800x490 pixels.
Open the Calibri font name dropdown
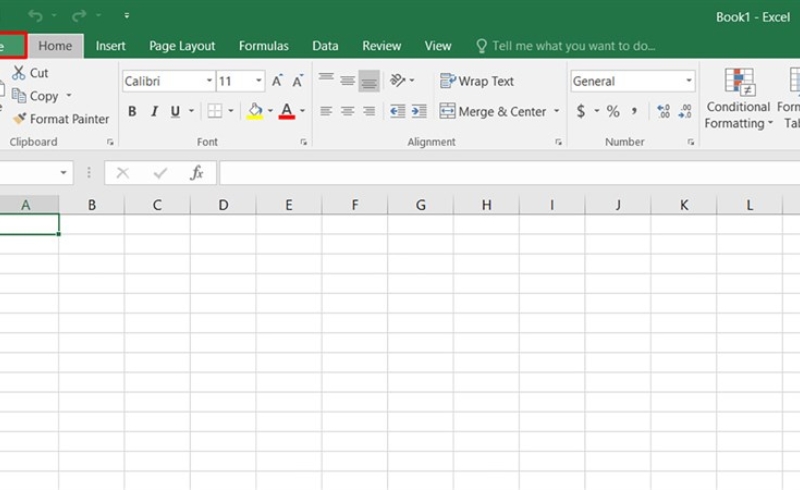coord(209,81)
